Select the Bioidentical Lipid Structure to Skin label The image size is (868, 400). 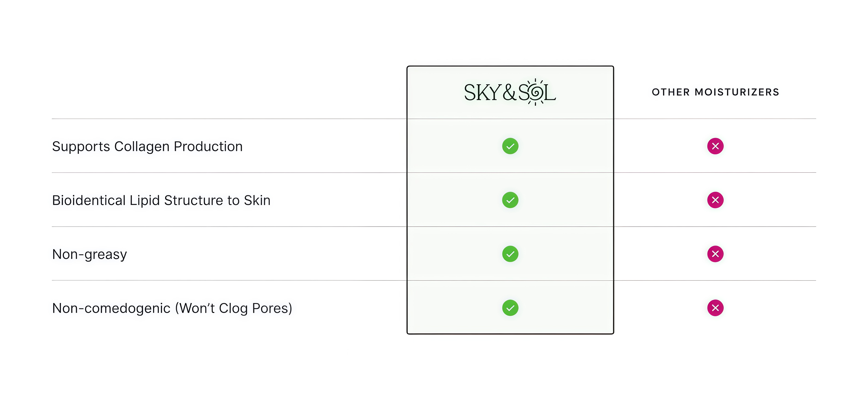[x=161, y=201]
